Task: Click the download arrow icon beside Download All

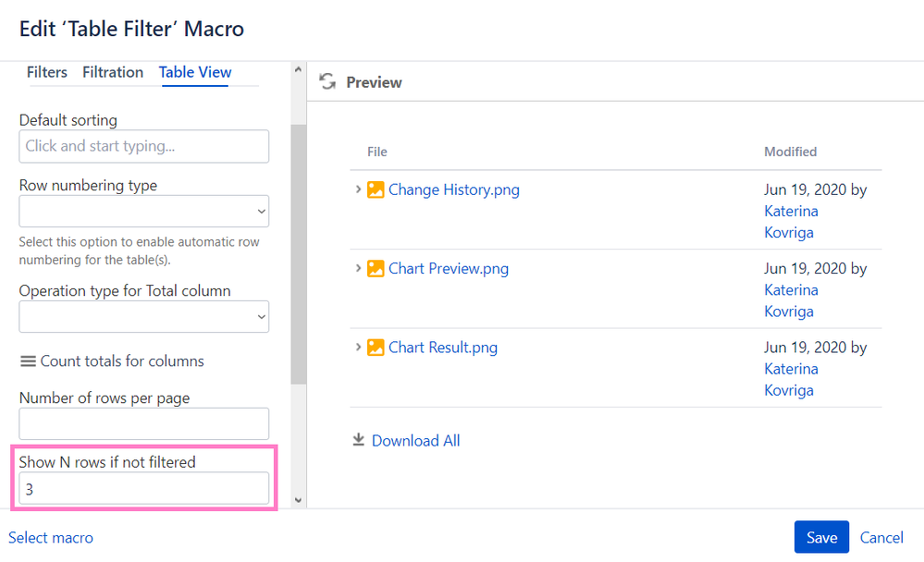Action: [358, 440]
